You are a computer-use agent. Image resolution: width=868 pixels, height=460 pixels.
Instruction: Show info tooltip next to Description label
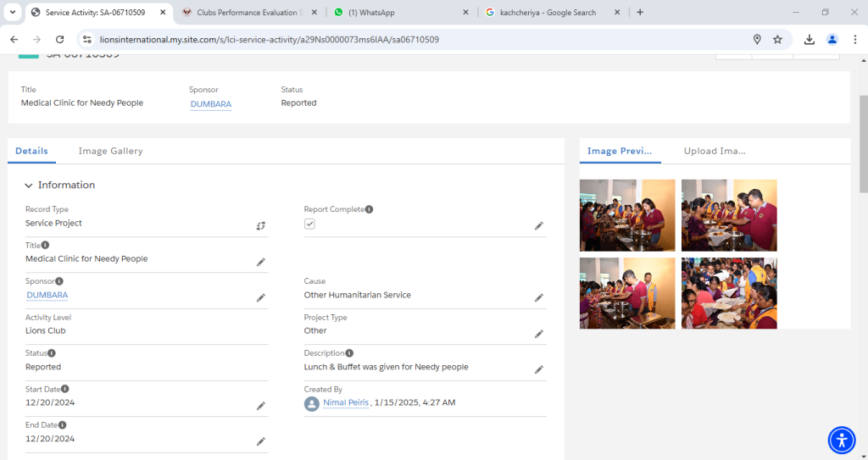pos(349,352)
